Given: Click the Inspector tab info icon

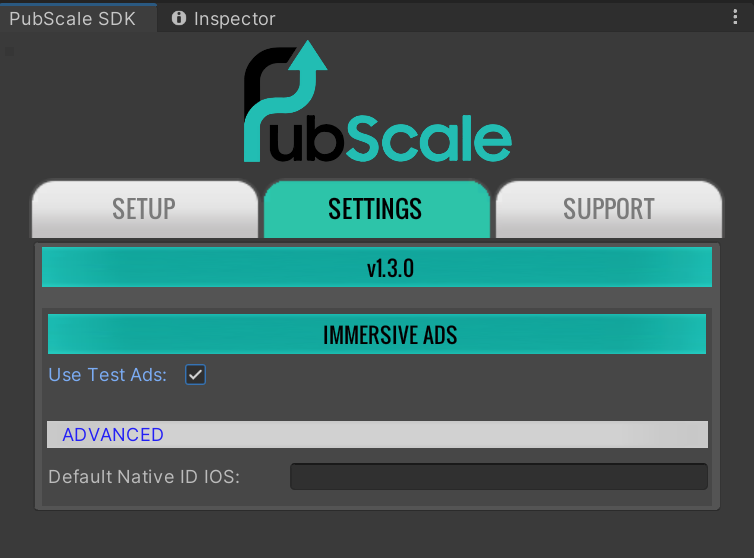Looking at the screenshot, I should click(x=179, y=18).
